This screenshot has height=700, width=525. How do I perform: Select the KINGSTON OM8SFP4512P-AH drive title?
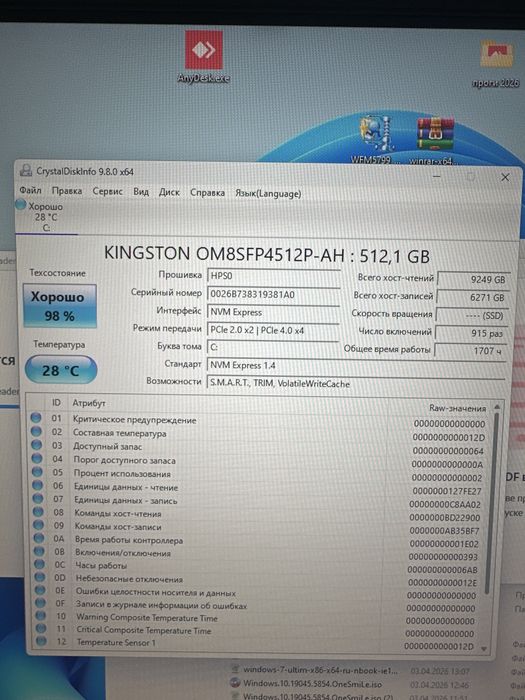[x=267, y=255]
